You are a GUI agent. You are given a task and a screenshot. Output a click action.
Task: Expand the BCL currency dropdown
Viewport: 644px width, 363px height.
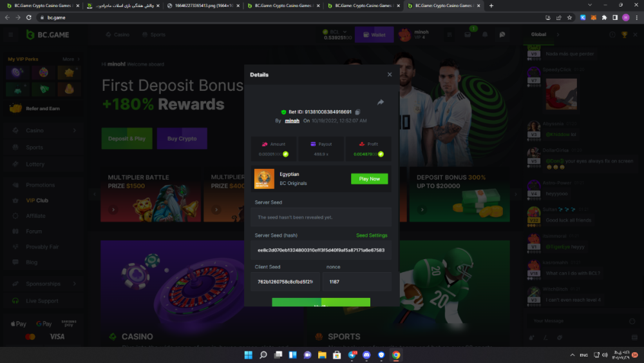345,32
